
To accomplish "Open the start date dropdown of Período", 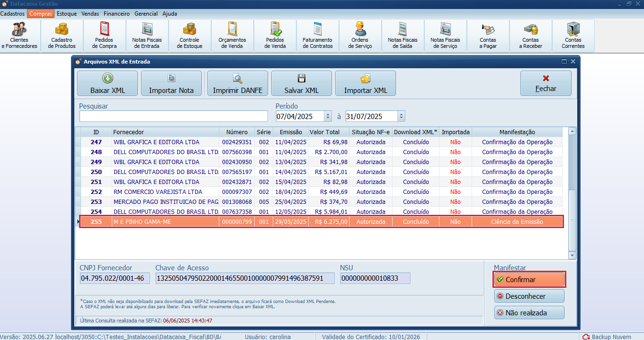I will 328,116.
